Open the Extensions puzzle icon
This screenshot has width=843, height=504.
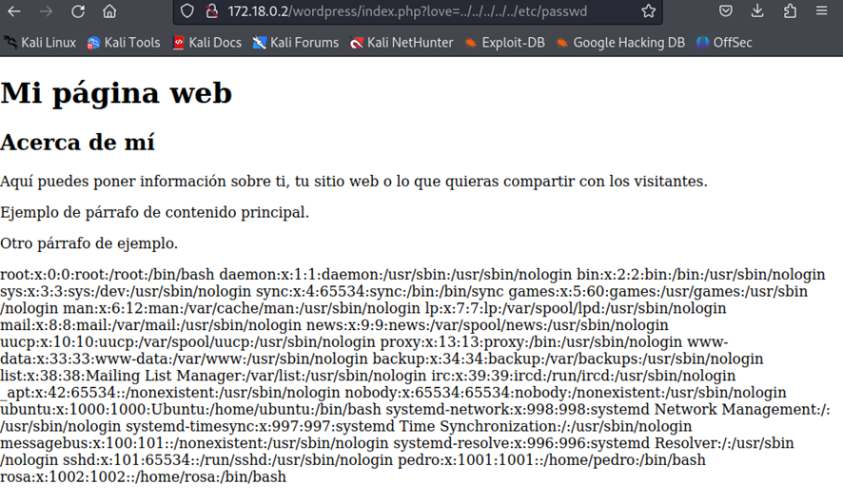[790, 10]
